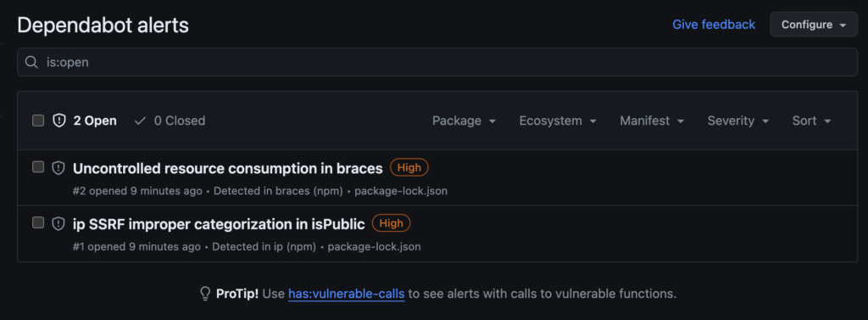Toggle the select-all alerts checkbox
868x320 pixels.
(x=38, y=121)
